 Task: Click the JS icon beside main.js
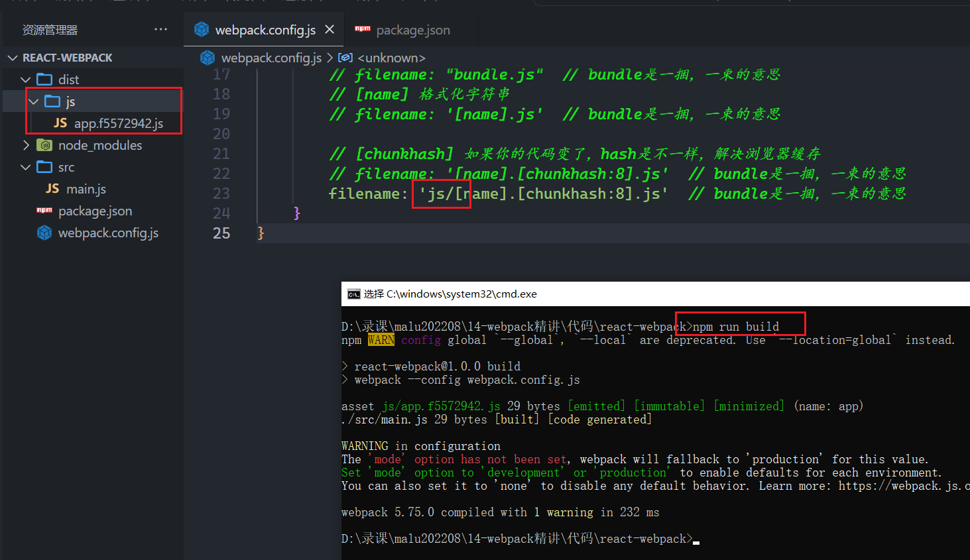pyautogui.click(x=52, y=189)
